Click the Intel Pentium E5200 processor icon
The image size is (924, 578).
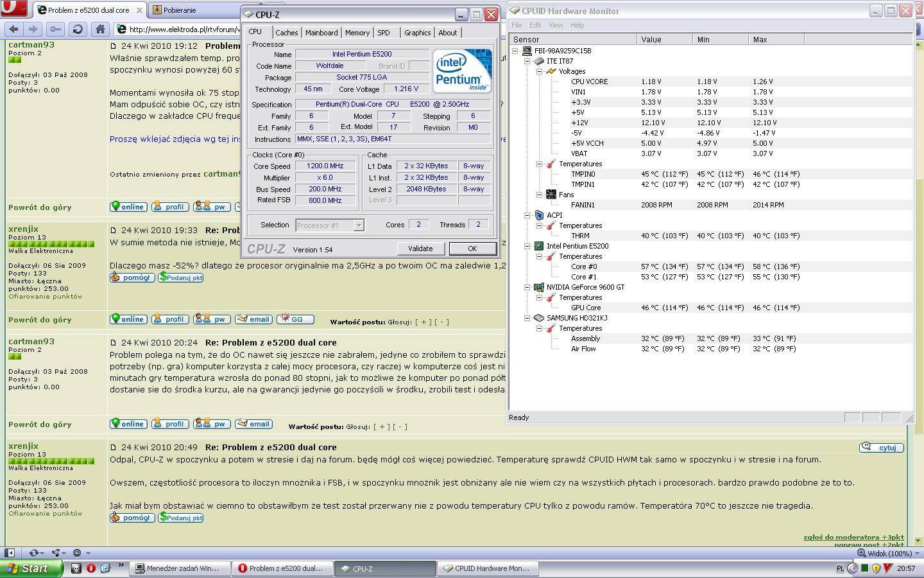[539, 246]
